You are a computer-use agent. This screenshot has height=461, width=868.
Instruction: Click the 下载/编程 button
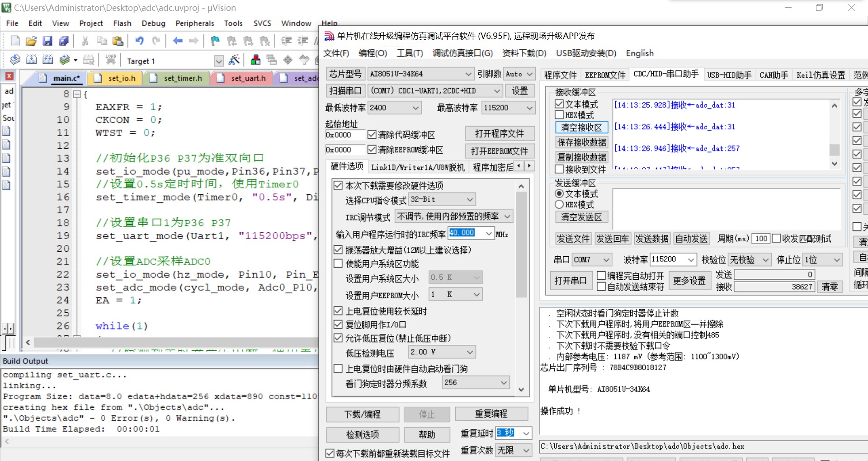click(x=363, y=414)
